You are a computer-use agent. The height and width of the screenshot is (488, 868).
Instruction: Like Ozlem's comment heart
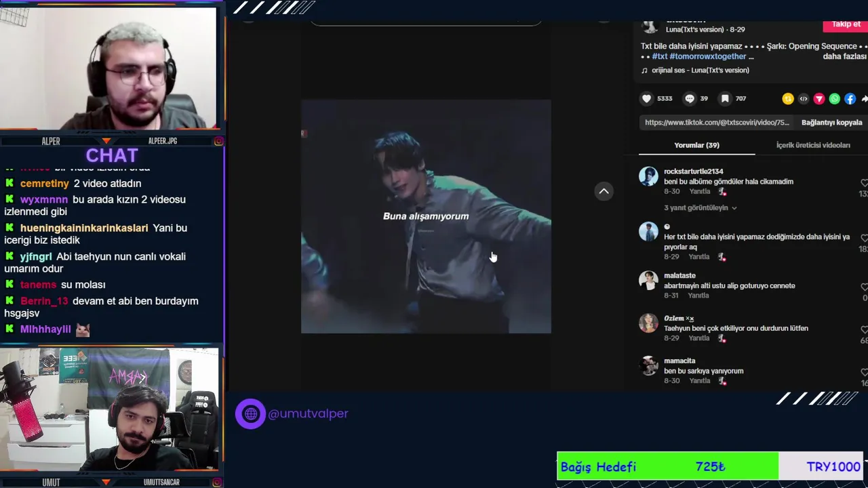(x=864, y=330)
